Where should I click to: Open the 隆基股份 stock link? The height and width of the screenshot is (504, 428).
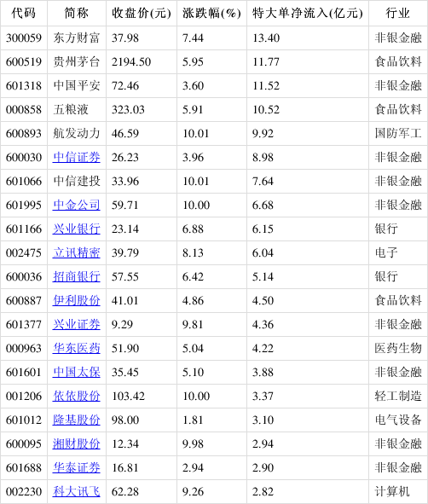[x=77, y=420]
